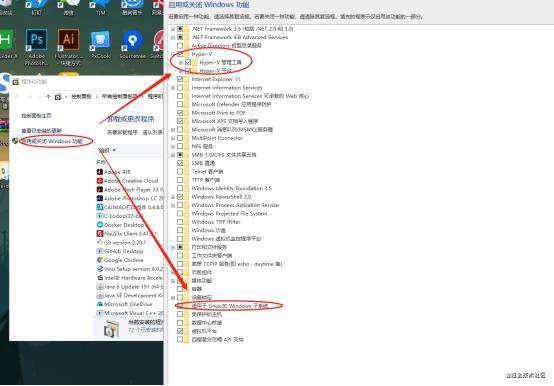Click the FileZilla Client program icon

coord(100,233)
